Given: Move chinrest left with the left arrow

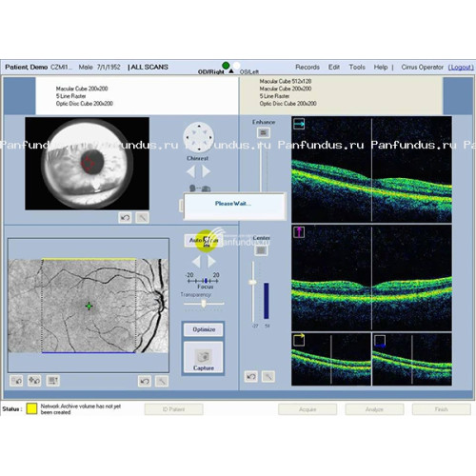Looking at the screenshot, I should [x=190, y=171].
